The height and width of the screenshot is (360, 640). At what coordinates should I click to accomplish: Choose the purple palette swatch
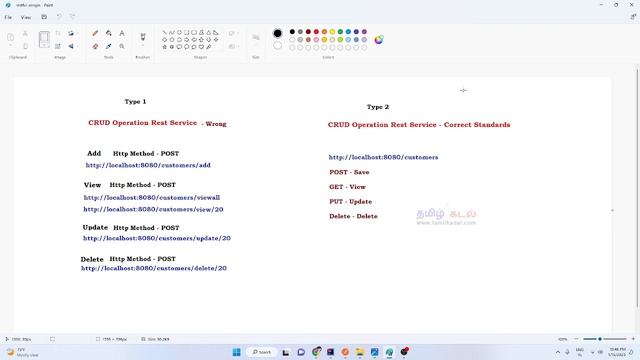click(364, 32)
